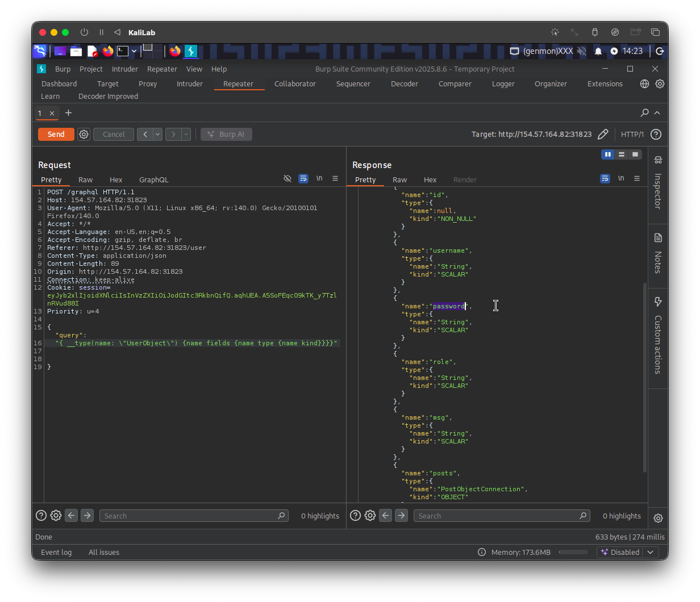Image resolution: width=700 pixels, height=602 pixels.
Task: Open the Project menu
Action: point(91,69)
